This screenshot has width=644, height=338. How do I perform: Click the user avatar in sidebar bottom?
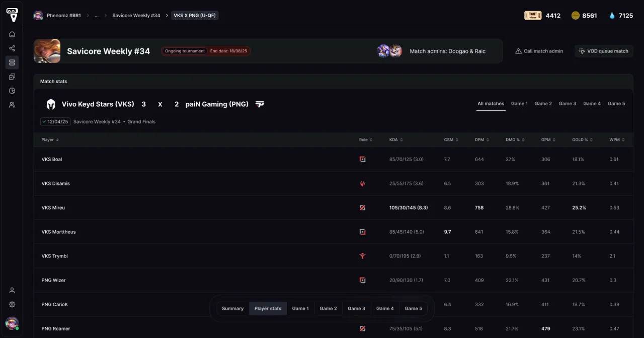pyautogui.click(x=12, y=323)
